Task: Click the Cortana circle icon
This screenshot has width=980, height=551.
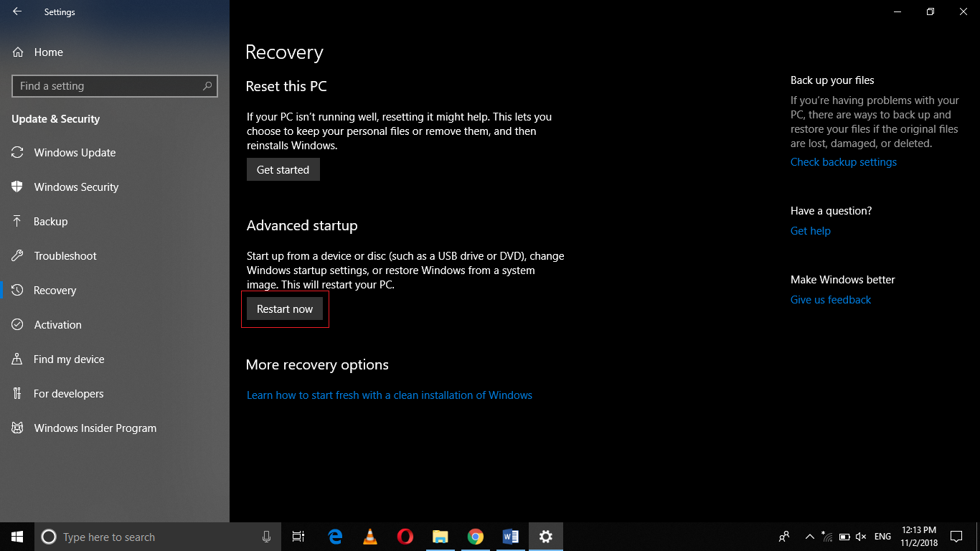Action: pyautogui.click(x=49, y=537)
